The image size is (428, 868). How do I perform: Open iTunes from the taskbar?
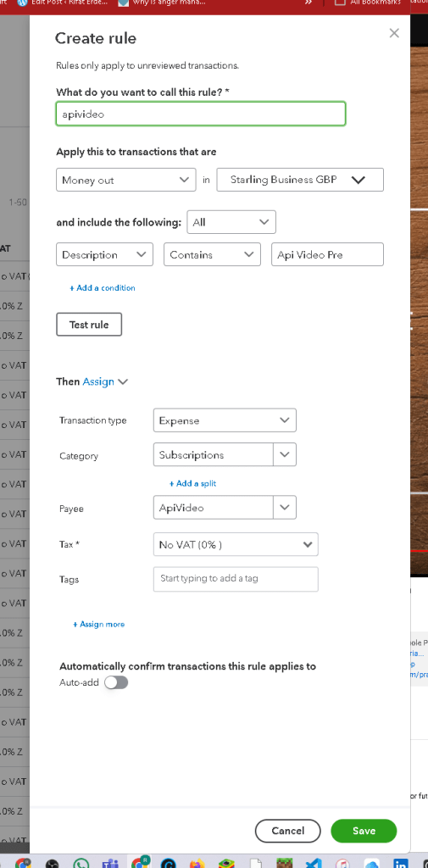pos(342,862)
